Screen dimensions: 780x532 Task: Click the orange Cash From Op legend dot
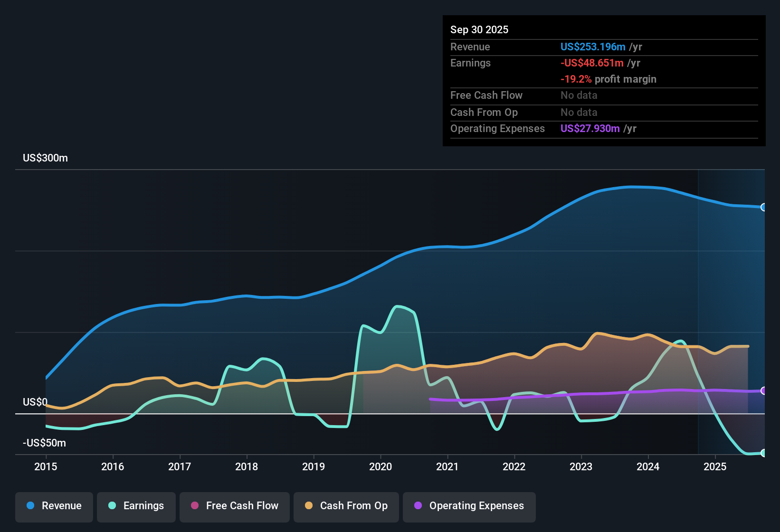point(308,506)
